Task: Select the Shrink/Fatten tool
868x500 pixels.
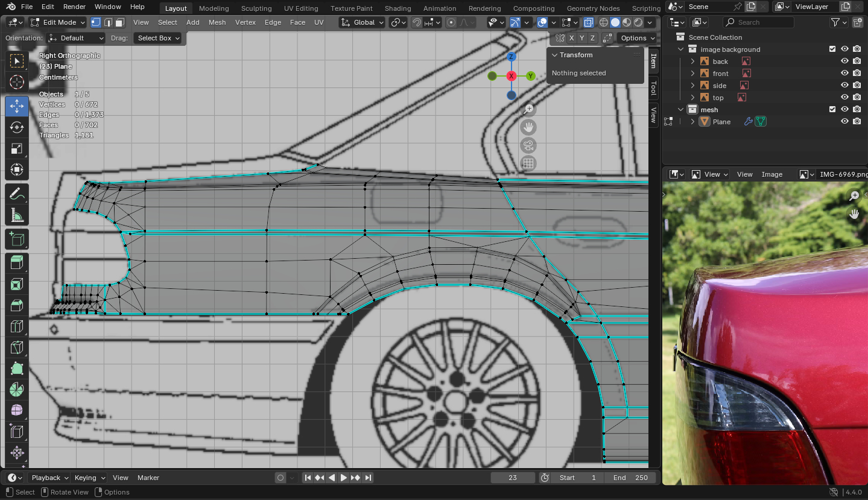Action: [x=17, y=453]
